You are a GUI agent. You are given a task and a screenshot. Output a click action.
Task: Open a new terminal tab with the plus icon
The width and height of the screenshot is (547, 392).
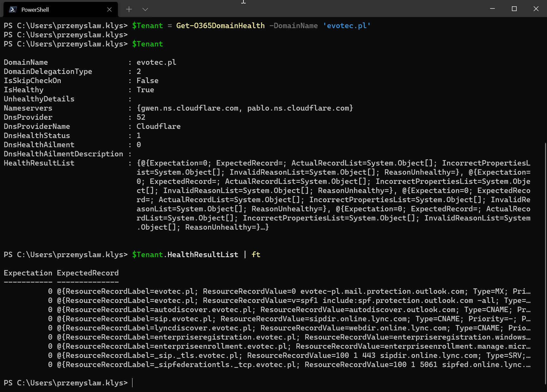point(129,9)
